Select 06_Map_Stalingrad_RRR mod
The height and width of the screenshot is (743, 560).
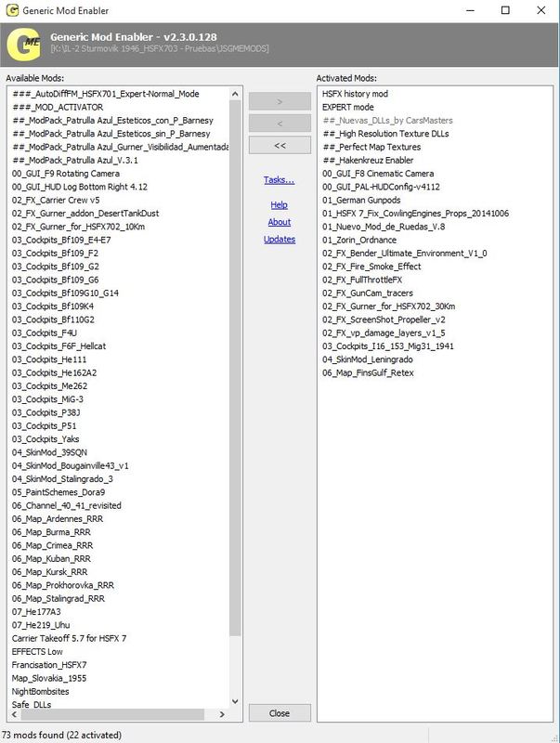[x=59, y=598]
